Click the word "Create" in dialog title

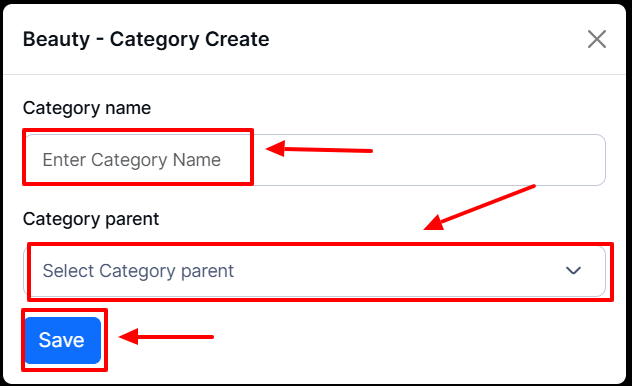[237, 39]
